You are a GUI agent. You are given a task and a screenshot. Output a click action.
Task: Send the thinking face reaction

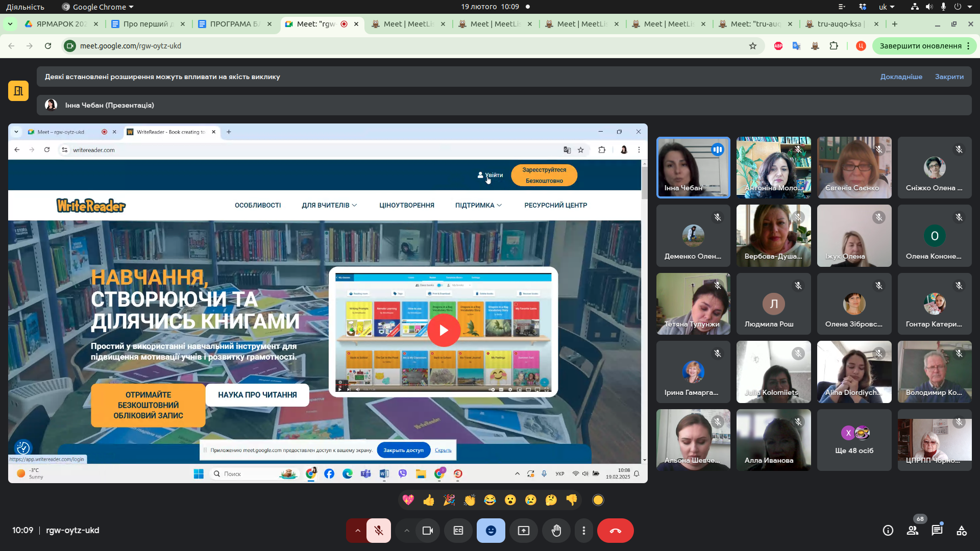[551, 500]
